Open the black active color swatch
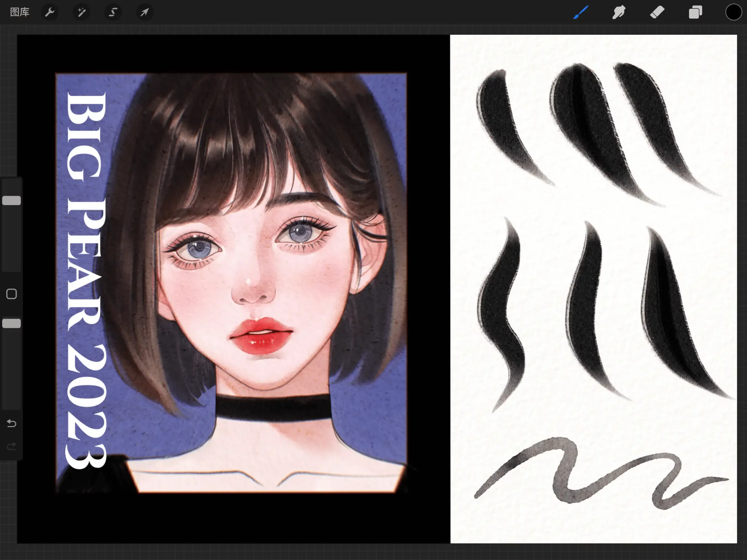 point(733,13)
